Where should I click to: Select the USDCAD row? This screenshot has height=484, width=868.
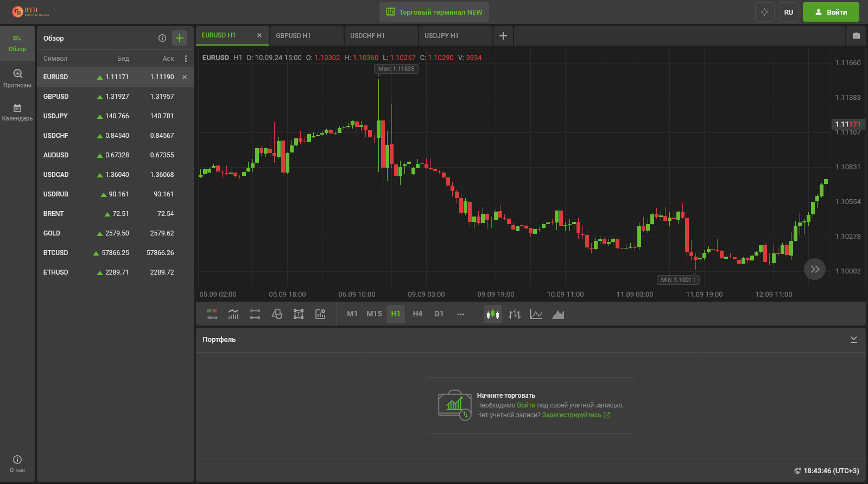[115, 175]
